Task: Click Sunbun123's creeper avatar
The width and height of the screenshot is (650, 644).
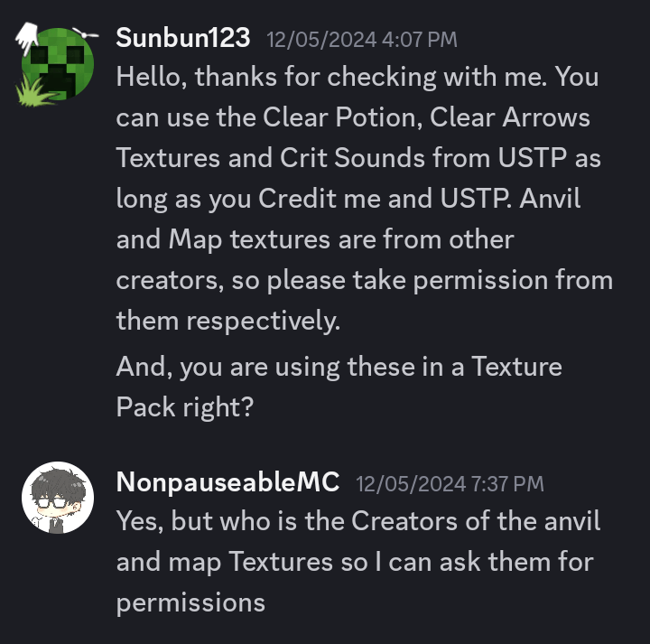Action: tap(58, 65)
